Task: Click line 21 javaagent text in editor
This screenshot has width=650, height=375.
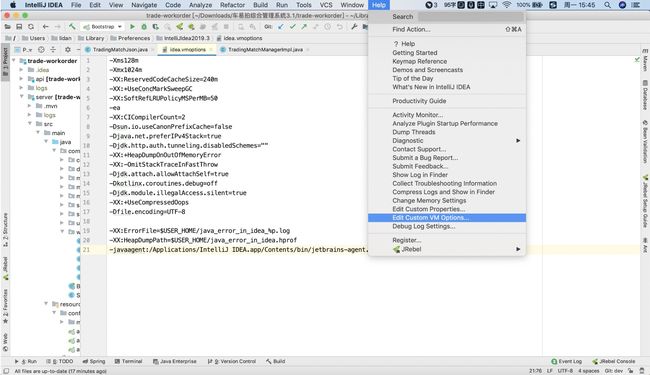Action: click(238, 250)
